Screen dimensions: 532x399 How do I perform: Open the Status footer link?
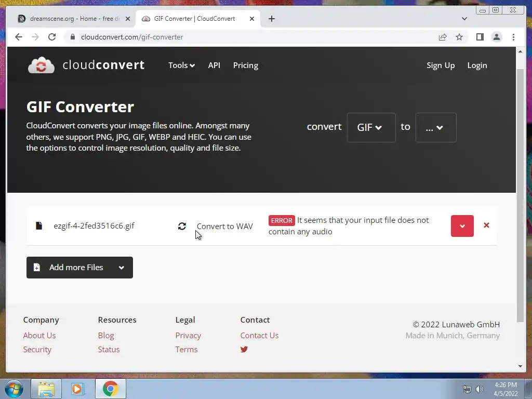pos(109,350)
